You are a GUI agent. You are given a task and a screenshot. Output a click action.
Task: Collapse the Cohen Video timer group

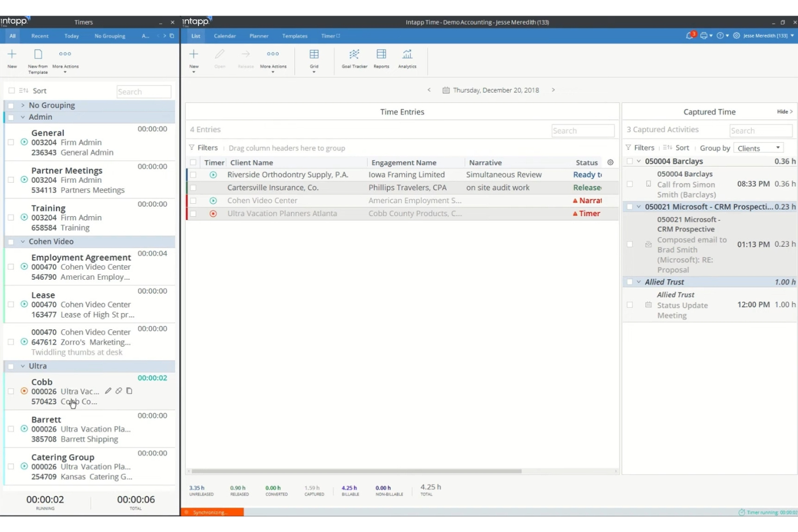(23, 241)
